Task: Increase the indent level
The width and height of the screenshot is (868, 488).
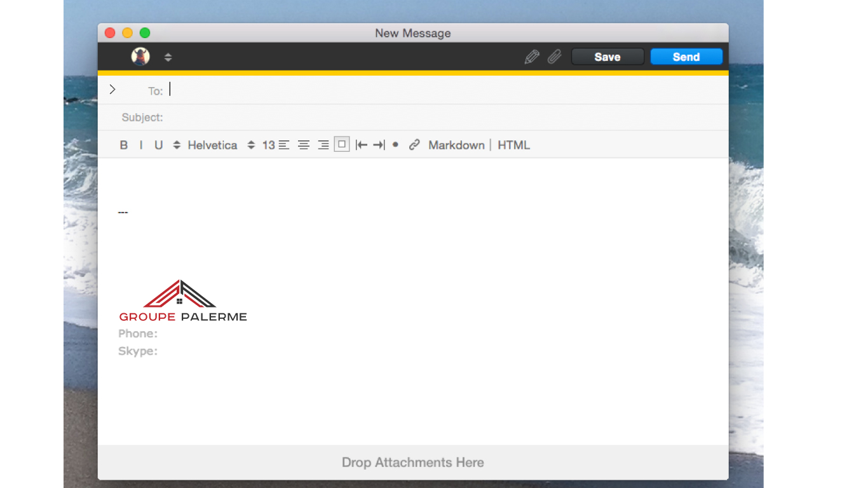Action: click(x=379, y=145)
